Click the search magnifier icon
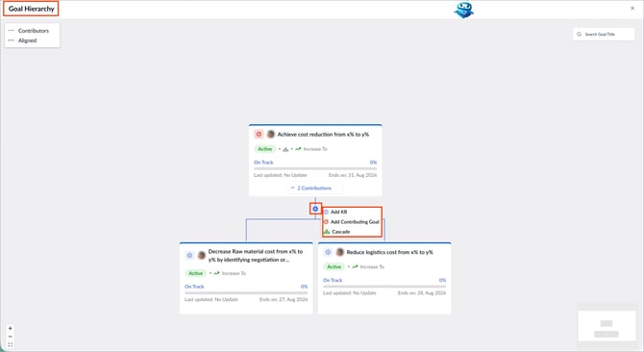This screenshot has width=644, height=352. click(579, 34)
